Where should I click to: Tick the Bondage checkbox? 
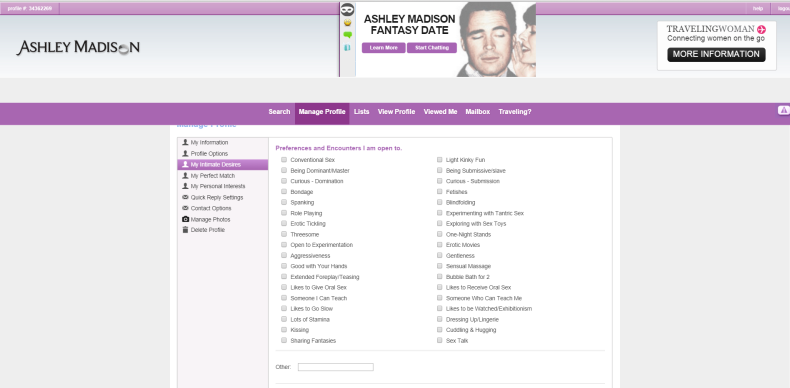284,192
